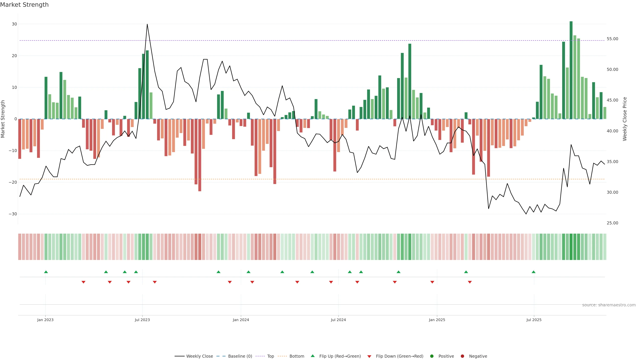Click the red Flip Down legend triangle

(369, 356)
